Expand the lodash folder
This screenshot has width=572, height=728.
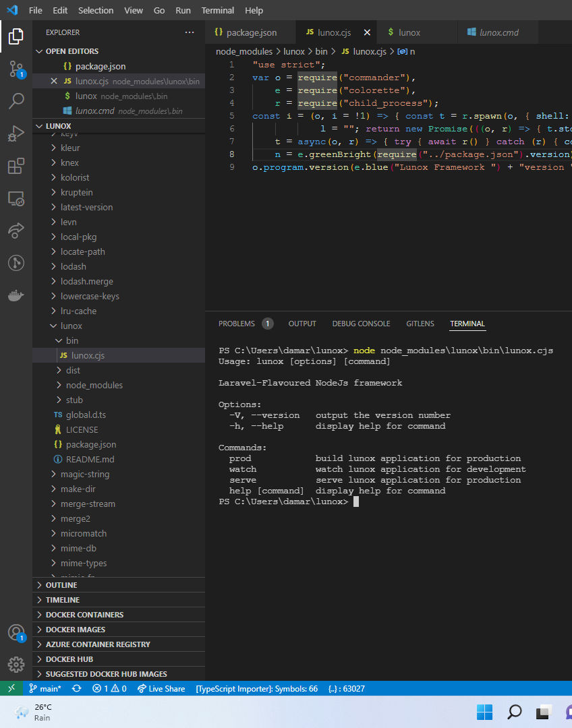(119, 266)
